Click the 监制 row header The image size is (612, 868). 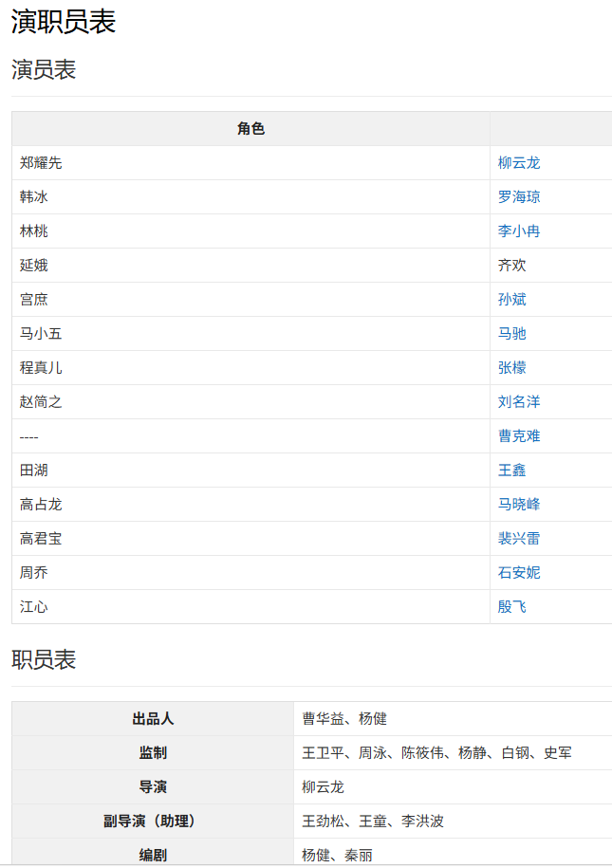point(153,753)
